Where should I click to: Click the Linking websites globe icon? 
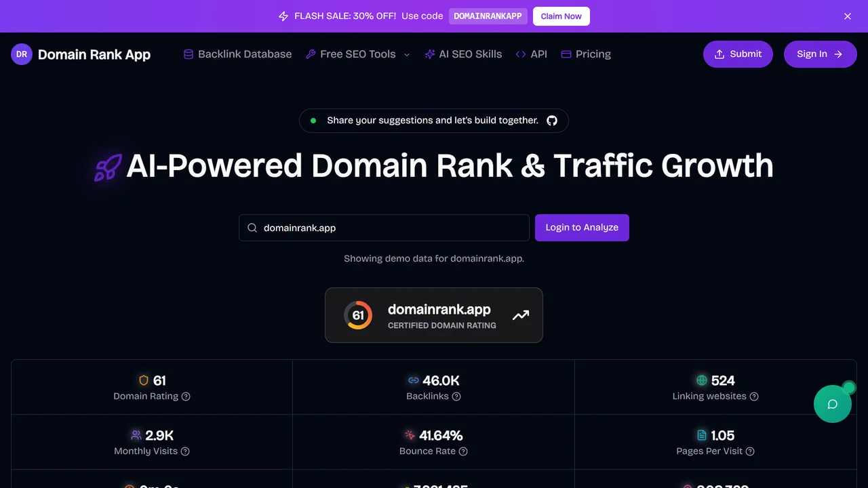tap(702, 380)
